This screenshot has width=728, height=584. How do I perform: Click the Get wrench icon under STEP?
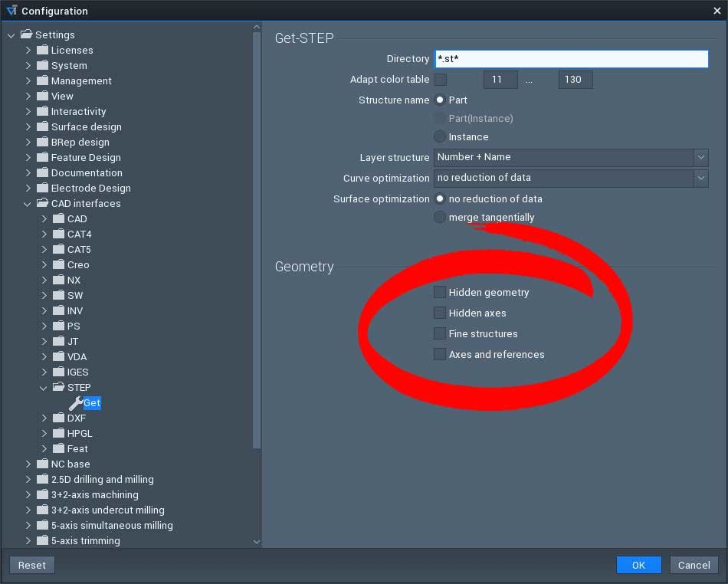point(75,403)
